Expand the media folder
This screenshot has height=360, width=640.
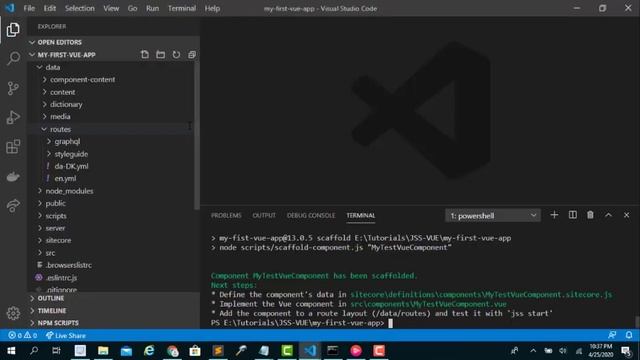[111, 117]
